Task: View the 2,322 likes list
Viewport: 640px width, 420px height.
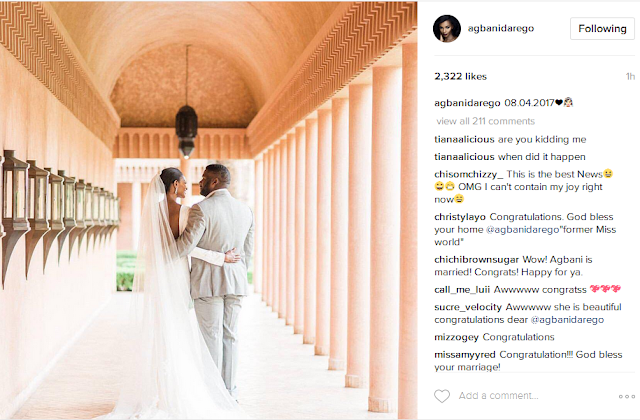Action: pyautogui.click(x=460, y=76)
